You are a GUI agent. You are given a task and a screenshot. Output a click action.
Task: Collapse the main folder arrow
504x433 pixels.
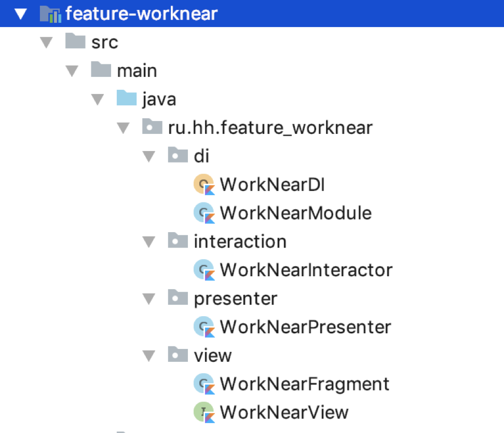72,71
